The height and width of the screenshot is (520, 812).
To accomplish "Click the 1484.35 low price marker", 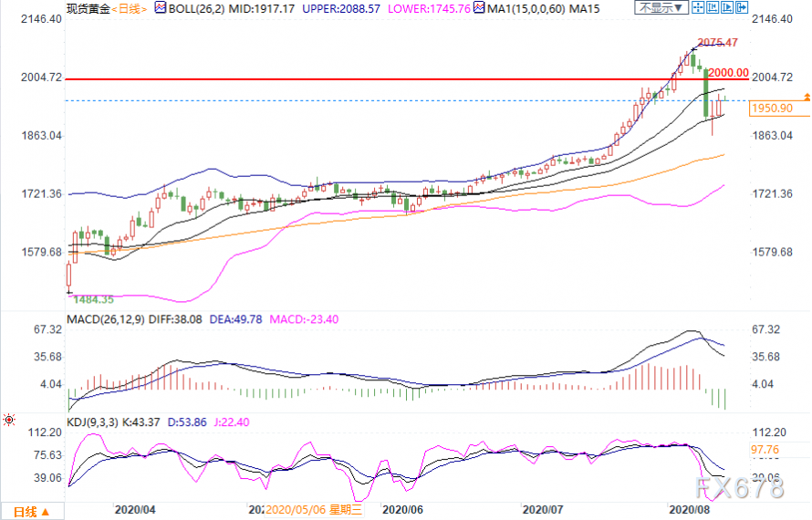I will coord(93,299).
